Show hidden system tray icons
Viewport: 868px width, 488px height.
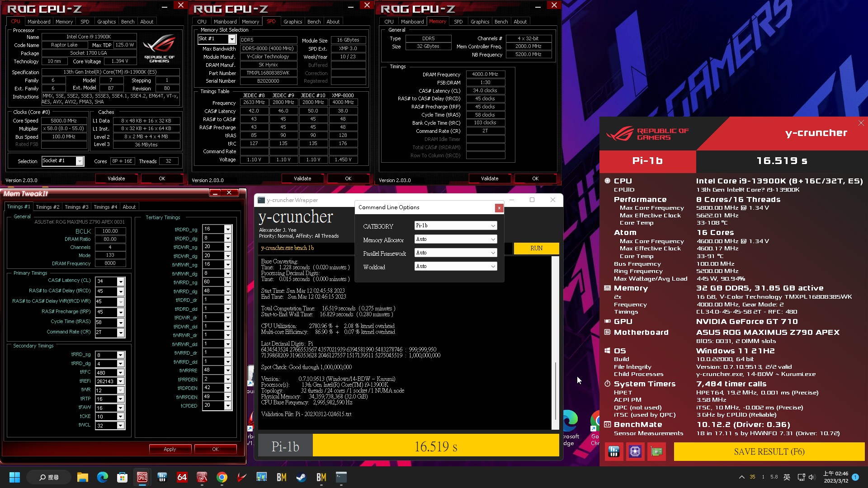pos(742,477)
